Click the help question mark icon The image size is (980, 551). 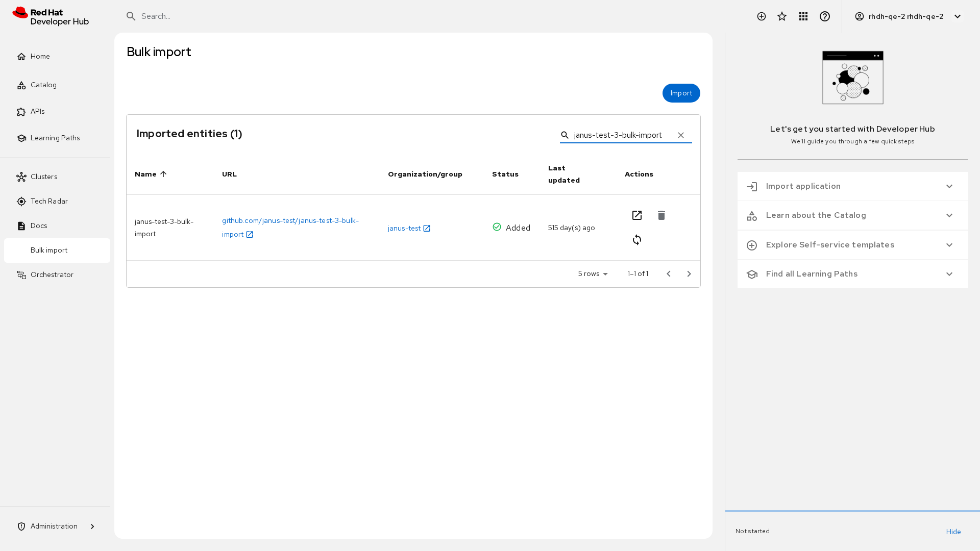(825, 16)
